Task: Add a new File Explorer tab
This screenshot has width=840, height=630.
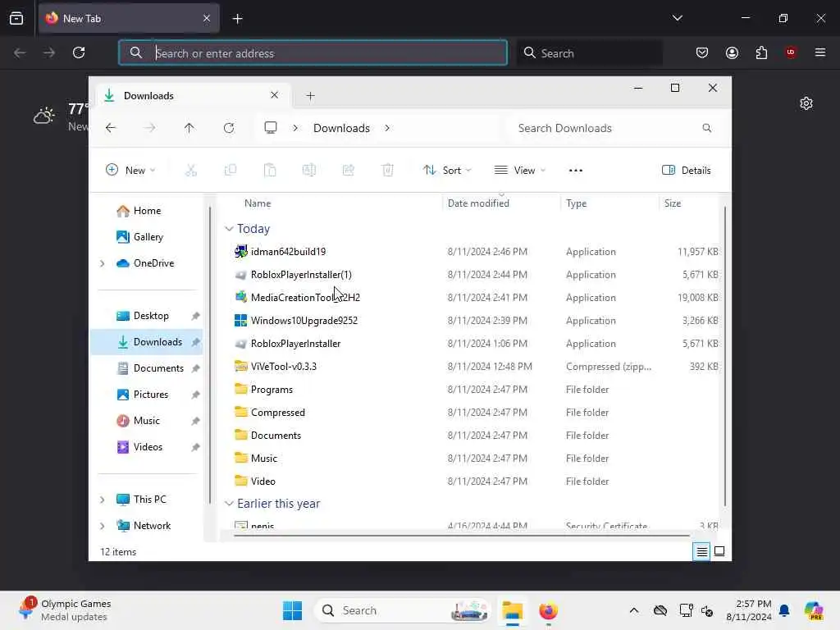Action: point(310,96)
